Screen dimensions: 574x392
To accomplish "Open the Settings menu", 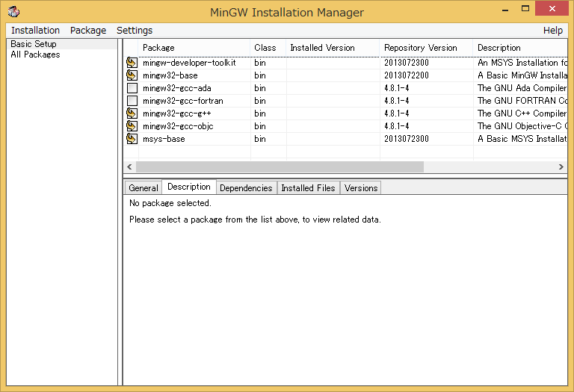I will point(135,31).
